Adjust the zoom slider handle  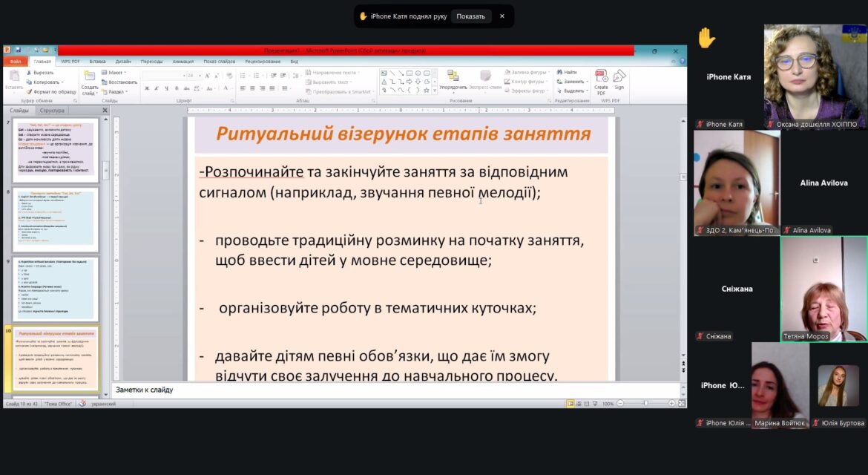pos(645,404)
